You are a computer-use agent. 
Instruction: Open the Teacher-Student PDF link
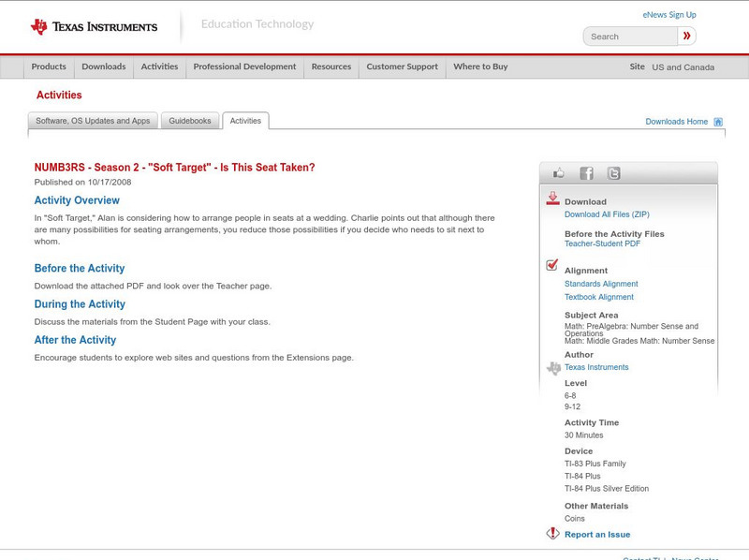(x=602, y=244)
